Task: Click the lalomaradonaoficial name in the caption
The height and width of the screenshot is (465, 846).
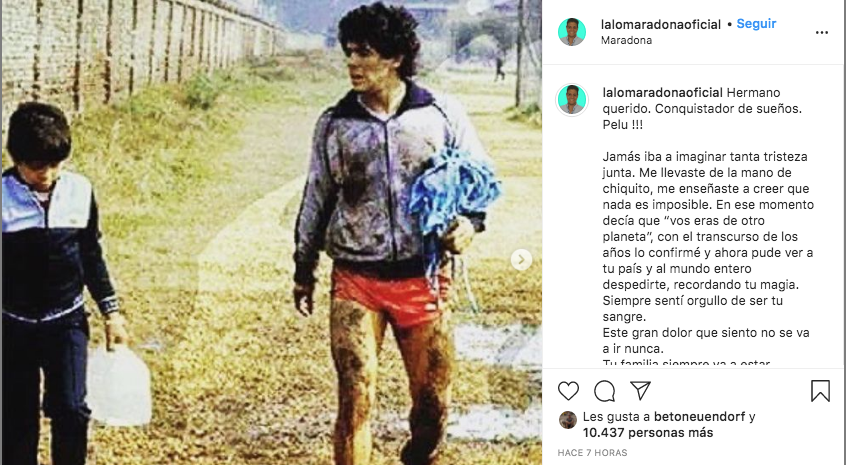Action: pyautogui.click(x=663, y=93)
